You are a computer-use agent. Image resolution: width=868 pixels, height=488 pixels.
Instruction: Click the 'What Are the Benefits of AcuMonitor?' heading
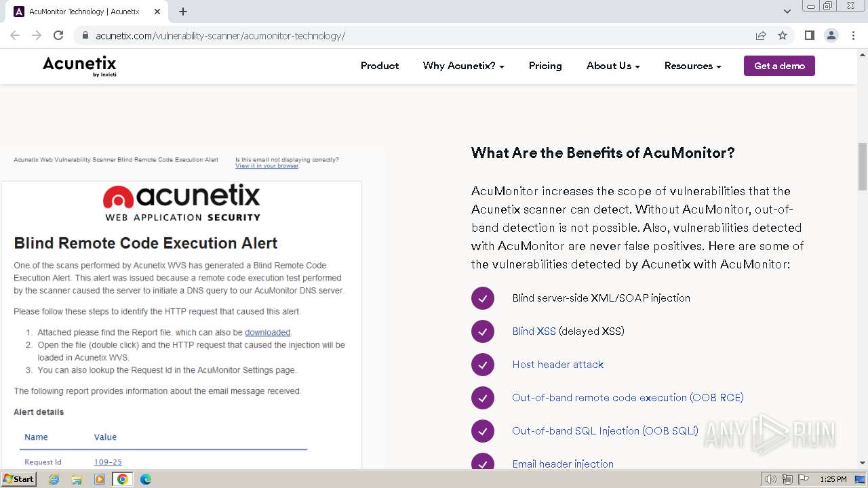tap(603, 152)
